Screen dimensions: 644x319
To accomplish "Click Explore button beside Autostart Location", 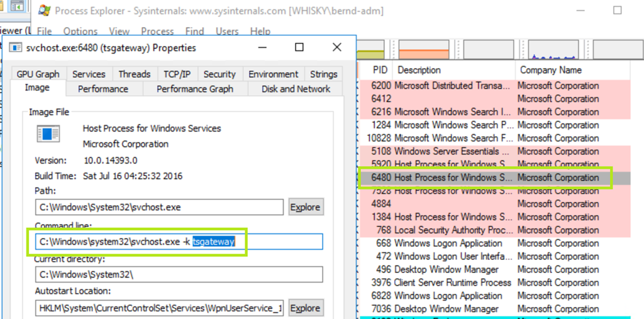I will coord(305,308).
